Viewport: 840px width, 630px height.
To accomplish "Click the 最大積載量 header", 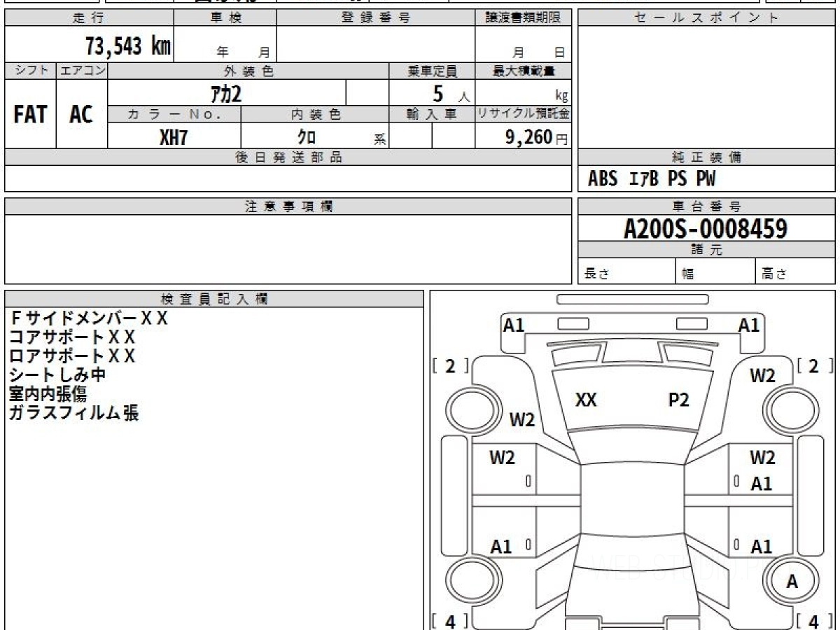I will [x=524, y=71].
